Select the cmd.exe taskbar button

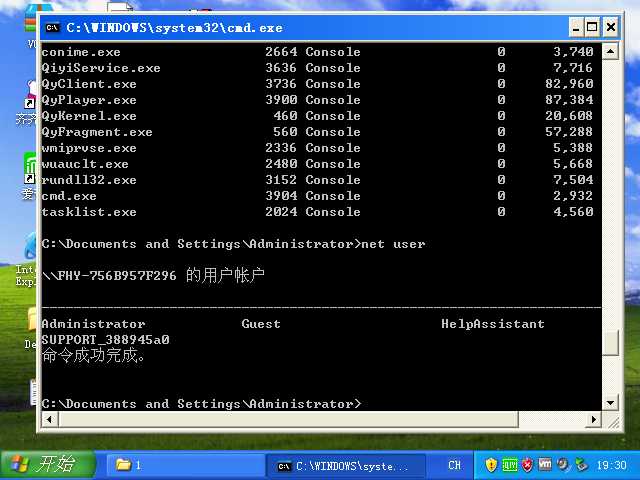346,466
